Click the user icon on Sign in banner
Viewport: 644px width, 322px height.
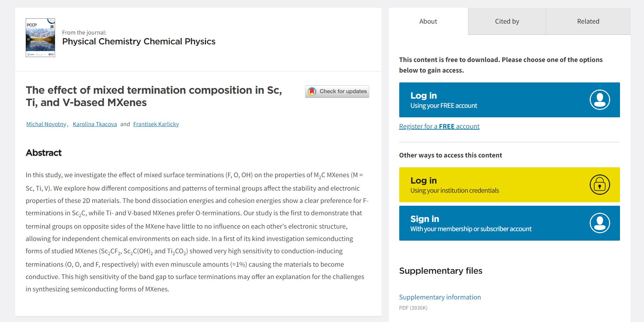click(x=600, y=223)
